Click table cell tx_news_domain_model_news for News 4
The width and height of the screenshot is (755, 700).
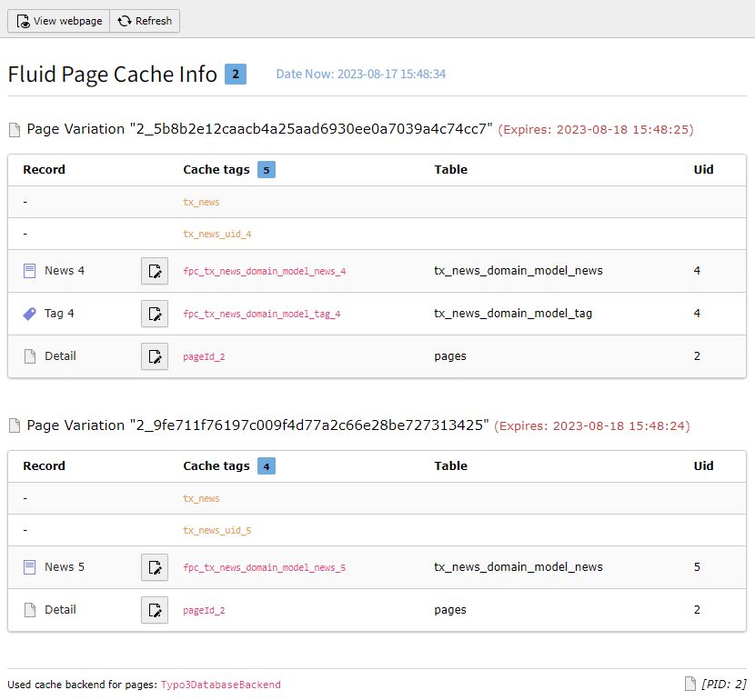518,271
